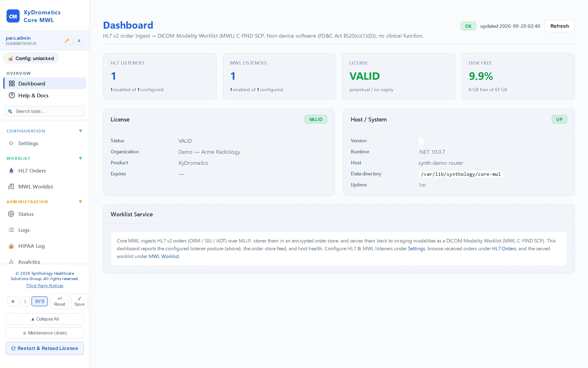Click the DISK FREE 9.9% card
This screenshot has width=588, height=368.
(x=518, y=76)
